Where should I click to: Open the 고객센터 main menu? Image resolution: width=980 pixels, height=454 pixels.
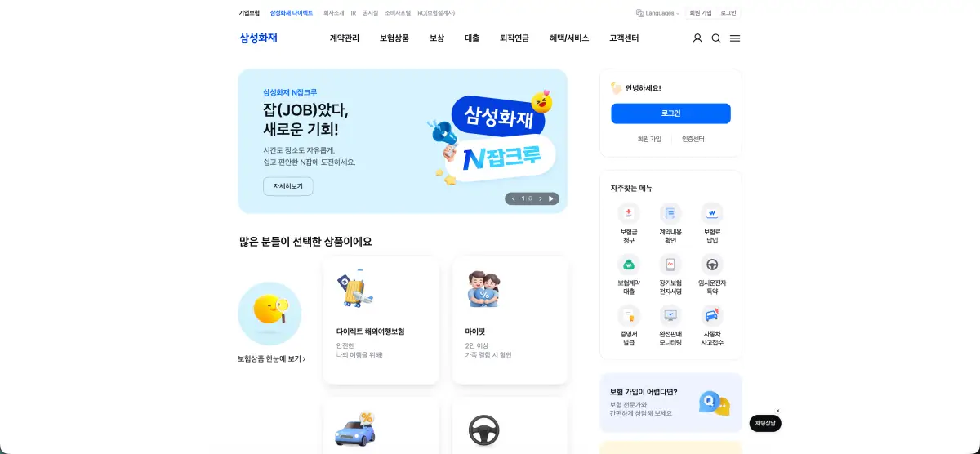tap(624, 38)
